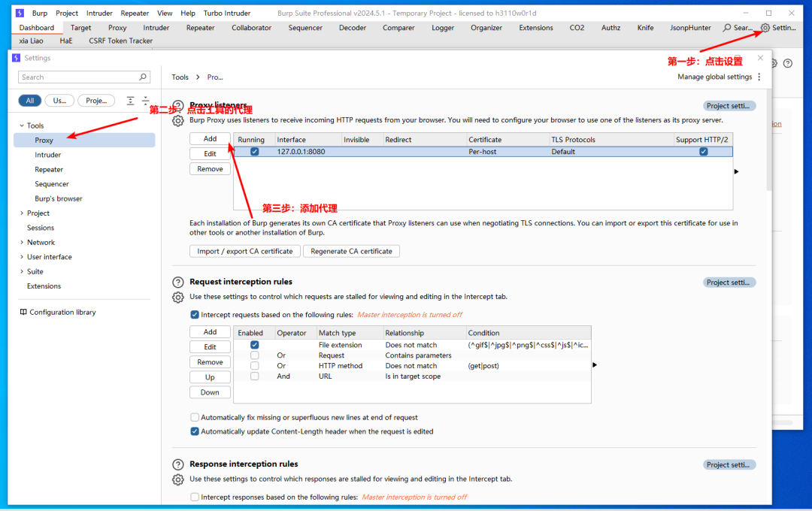
Task: Add a new proxy listener
Action: point(210,139)
